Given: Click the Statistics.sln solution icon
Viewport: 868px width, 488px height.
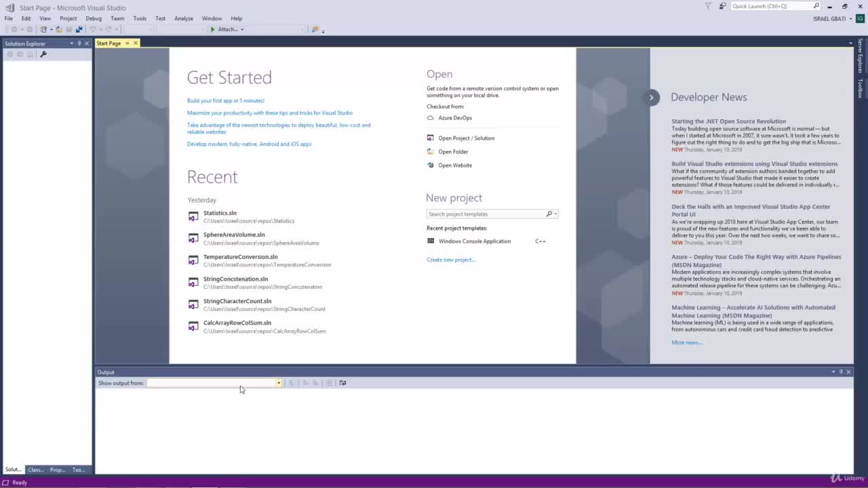Looking at the screenshot, I should (x=193, y=217).
